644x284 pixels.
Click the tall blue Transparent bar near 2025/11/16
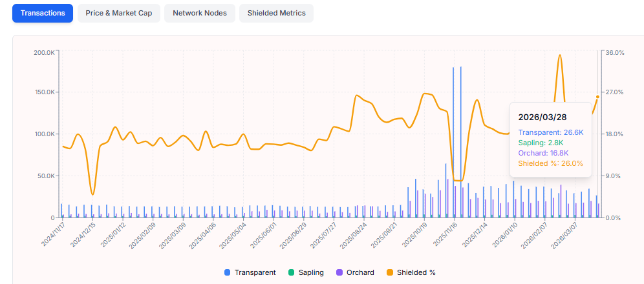(453, 142)
